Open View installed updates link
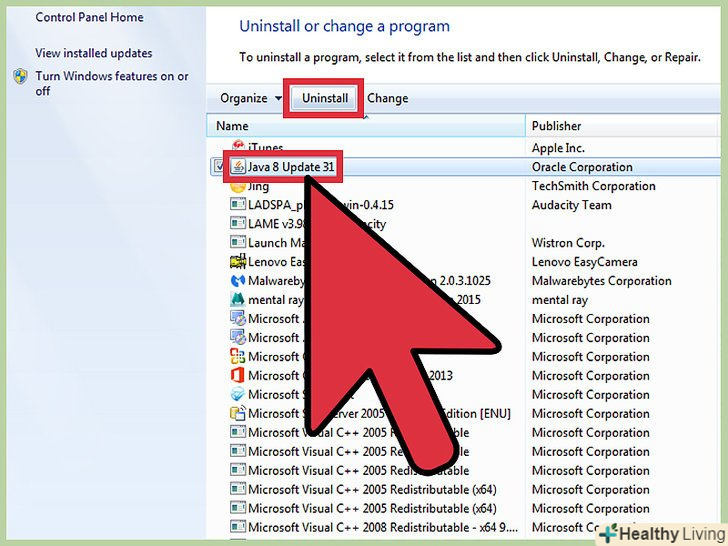Image resolution: width=728 pixels, height=546 pixels. [x=94, y=53]
